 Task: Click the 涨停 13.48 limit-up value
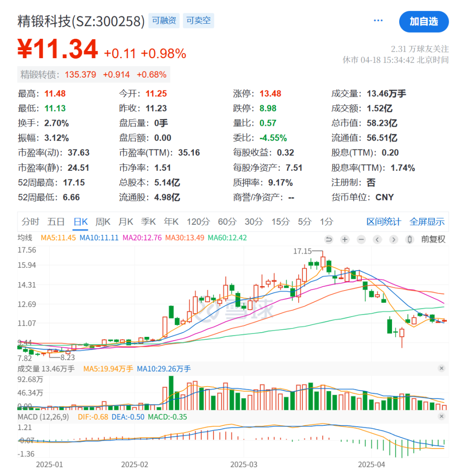click(x=271, y=94)
